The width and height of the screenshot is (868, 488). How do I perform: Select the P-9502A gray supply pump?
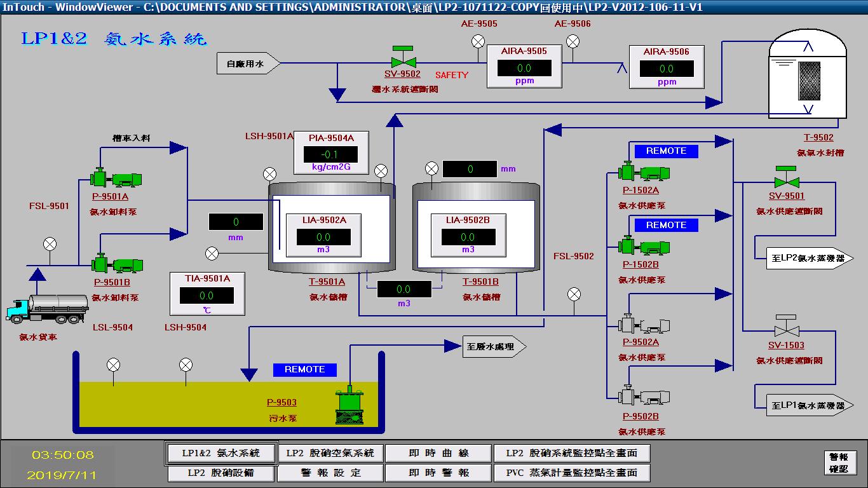pyautogui.click(x=643, y=325)
